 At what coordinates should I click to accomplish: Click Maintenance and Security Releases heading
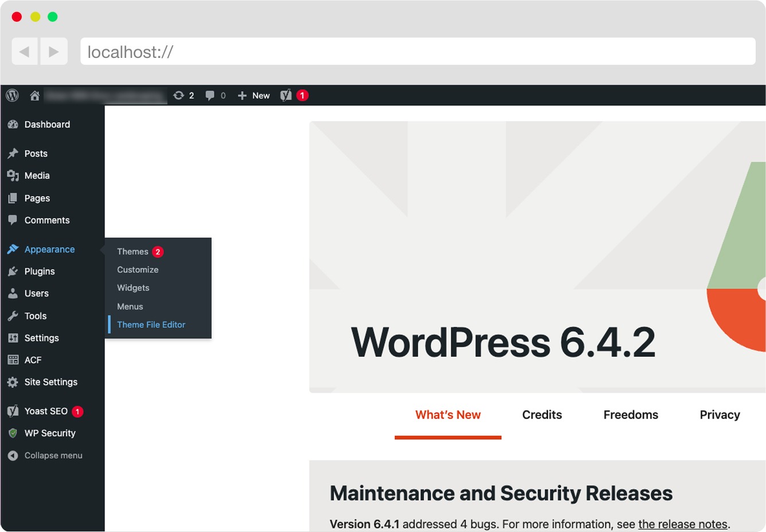pyautogui.click(x=501, y=493)
